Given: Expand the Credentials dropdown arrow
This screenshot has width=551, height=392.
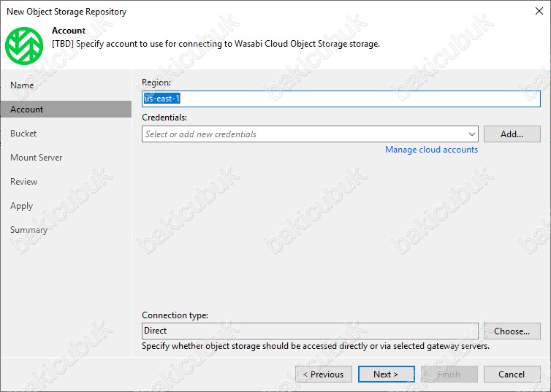Looking at the screenshot, I should click(x=471, y=134).
